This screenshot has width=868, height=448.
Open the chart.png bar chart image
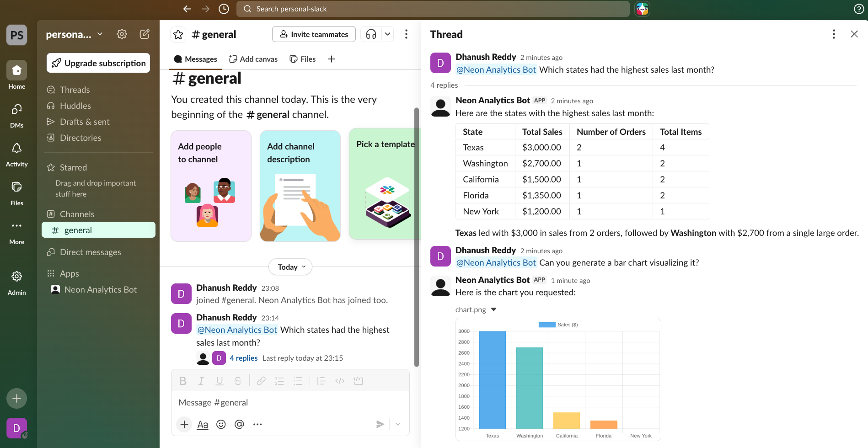[558, 379]
